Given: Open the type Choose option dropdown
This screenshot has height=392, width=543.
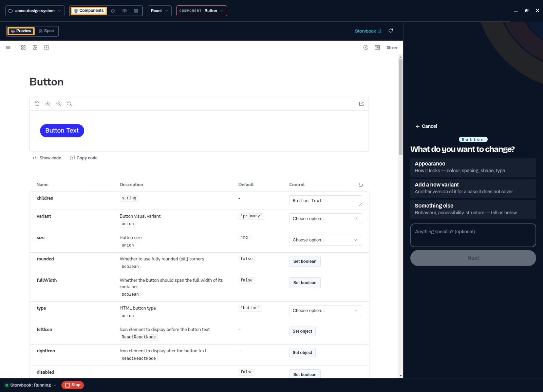Looking at the screenshot, I should coord(325,311).
